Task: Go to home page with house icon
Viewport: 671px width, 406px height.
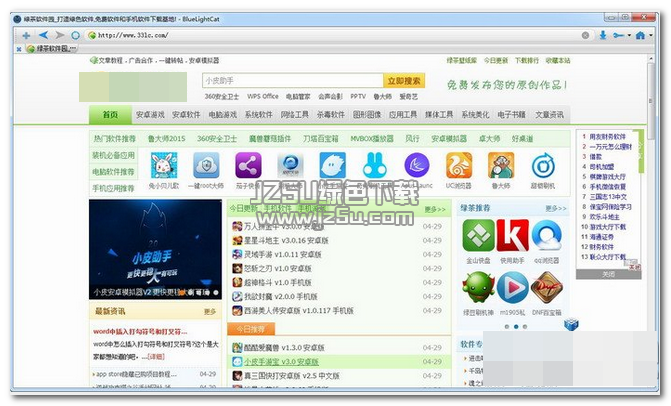Action: click(x=640, y=35)
